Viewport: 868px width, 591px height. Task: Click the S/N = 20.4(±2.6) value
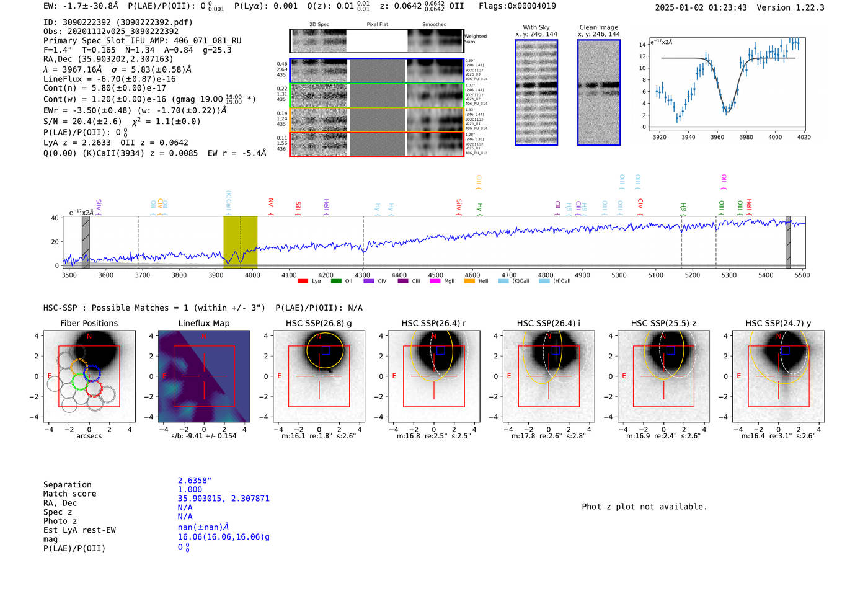(82, 122)
